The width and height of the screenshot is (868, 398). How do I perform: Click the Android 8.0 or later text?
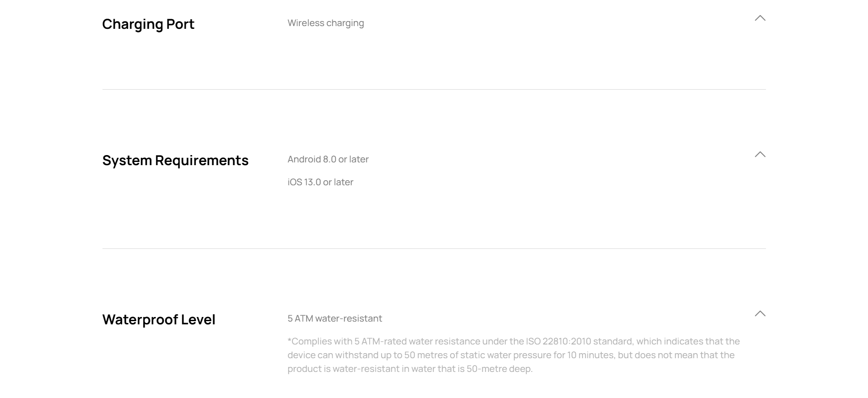(328, 159)
